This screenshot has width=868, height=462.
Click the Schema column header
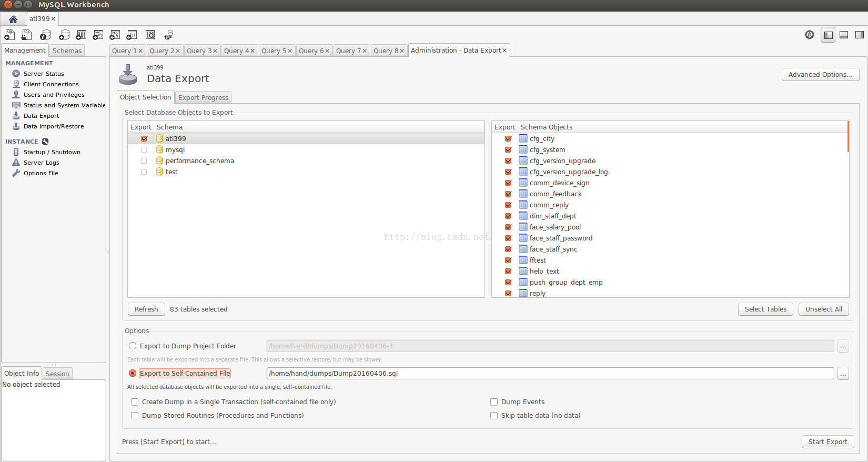[x=319, y=127]
